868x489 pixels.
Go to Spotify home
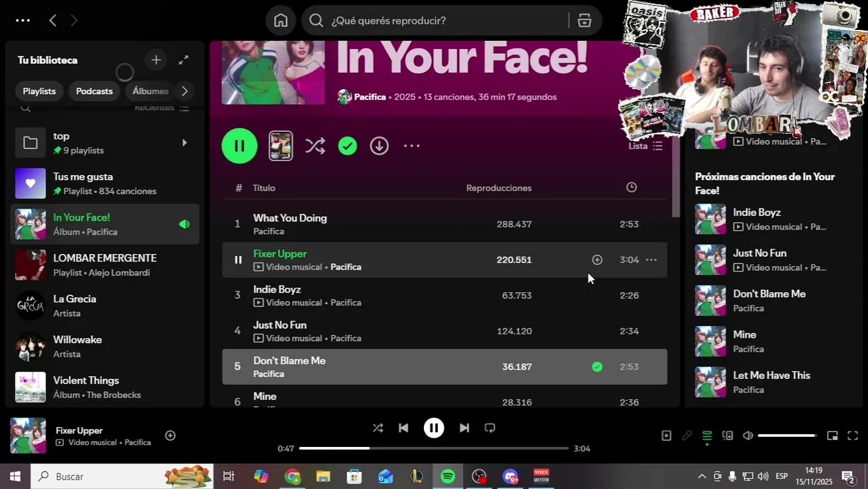(281, 20)
